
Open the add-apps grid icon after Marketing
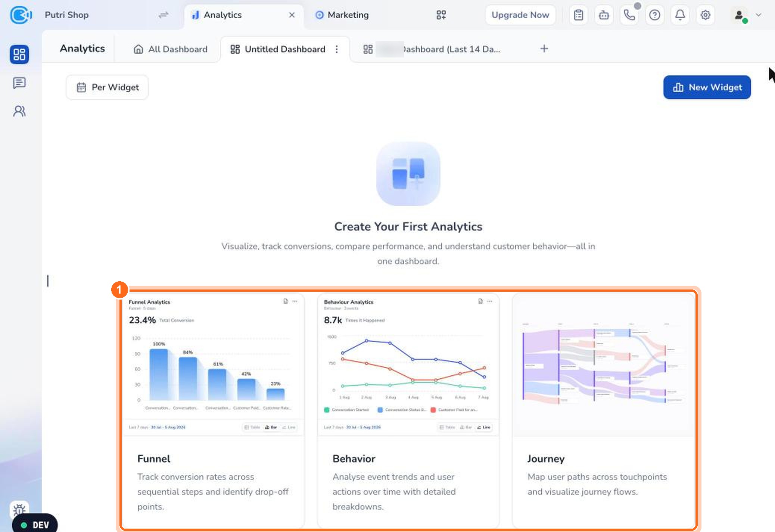point(441,15)
